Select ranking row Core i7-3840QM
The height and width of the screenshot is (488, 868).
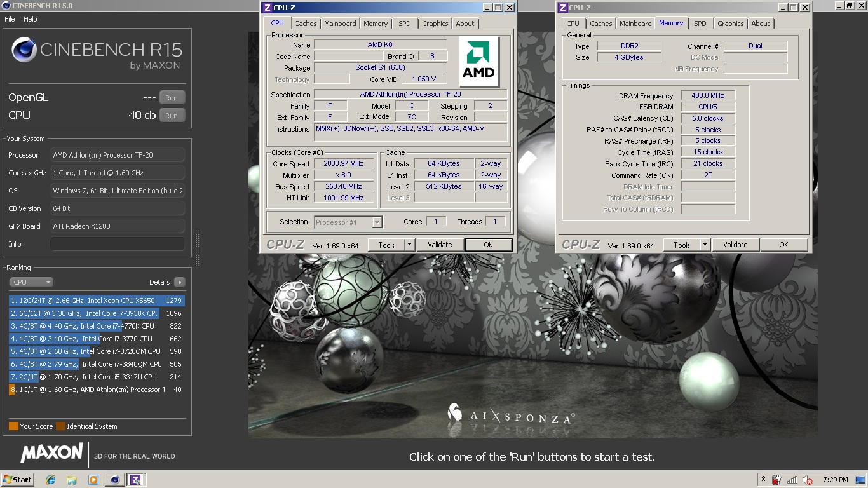click(x=97, y=364)
